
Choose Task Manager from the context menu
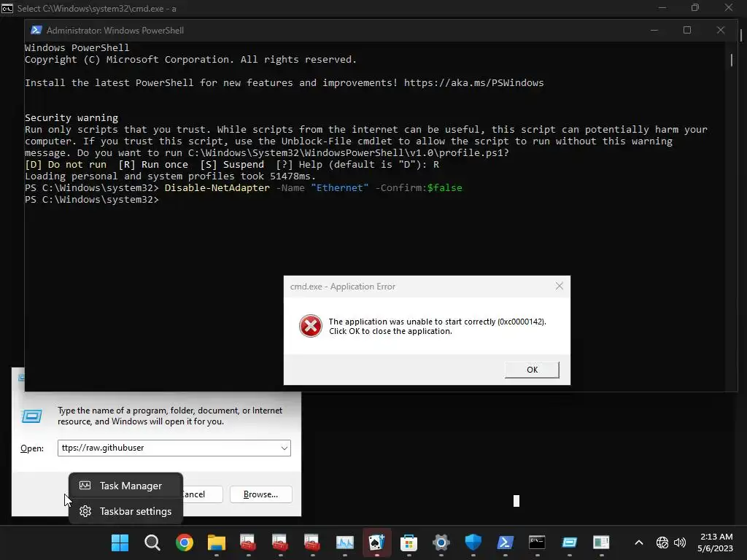coord(125,486)
